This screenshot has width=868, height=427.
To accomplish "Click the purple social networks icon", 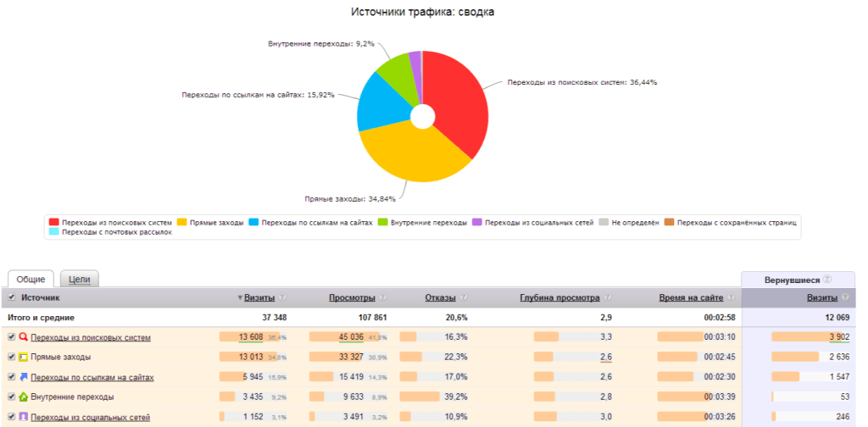I will tap(23, 417).
